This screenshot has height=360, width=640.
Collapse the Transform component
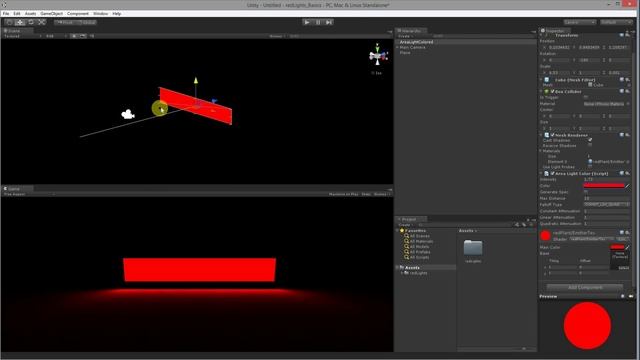click(x=542, y=36)
